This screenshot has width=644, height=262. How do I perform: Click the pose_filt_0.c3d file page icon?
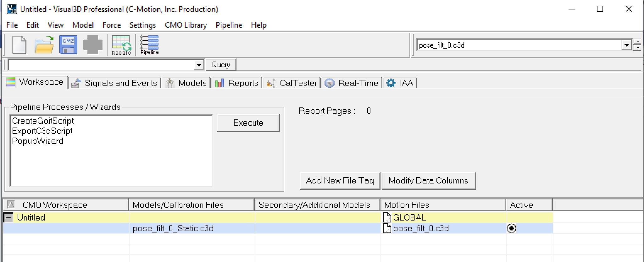coord(387,228)
